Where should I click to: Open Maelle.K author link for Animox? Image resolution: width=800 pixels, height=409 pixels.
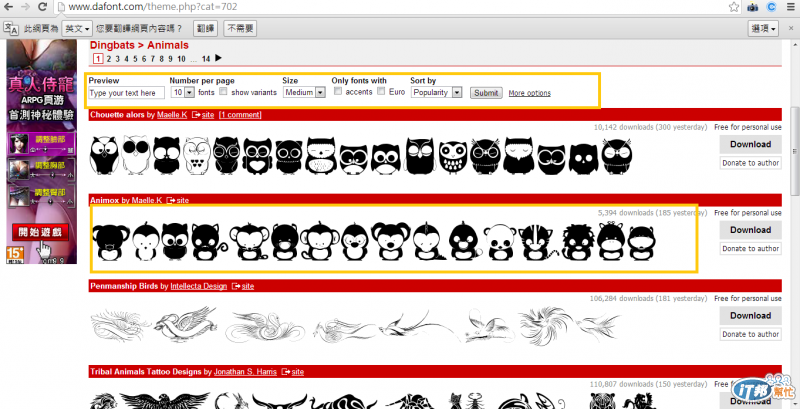pos(147,200)
